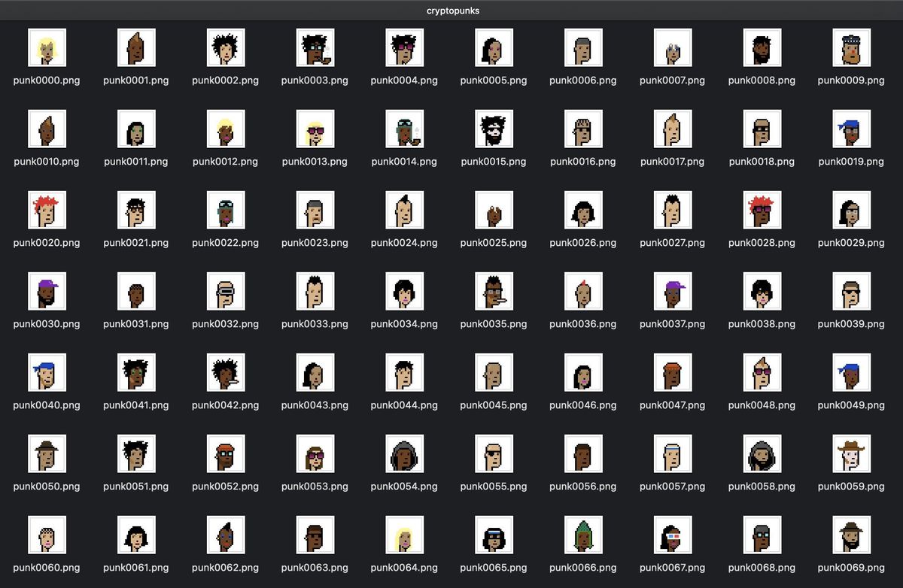Click the filename punk0017.png
Screen dimensions: 903x588
point(673,162)
